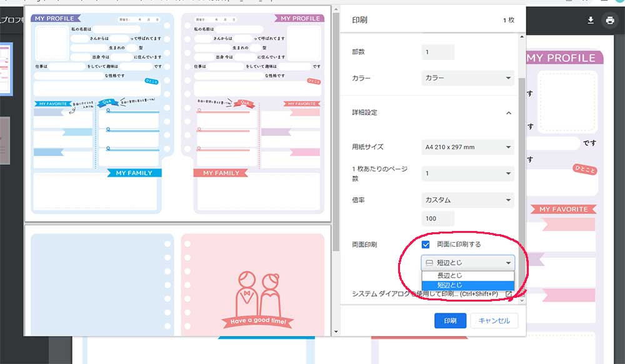The height and width of the screenshot is (364, 625).
Task: Click the download icon in PDF toolbar
Action: (591, 20)
